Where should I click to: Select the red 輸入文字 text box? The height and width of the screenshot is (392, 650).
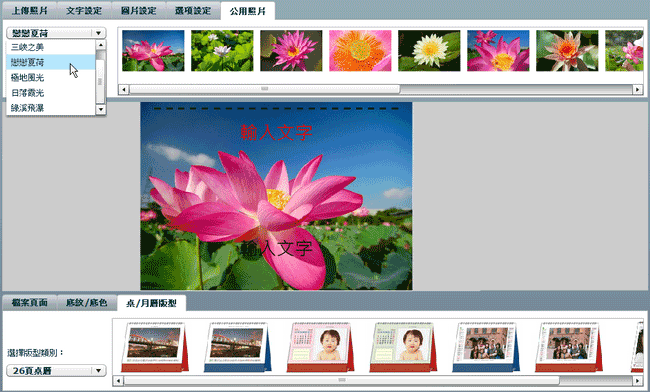[276, 133]
